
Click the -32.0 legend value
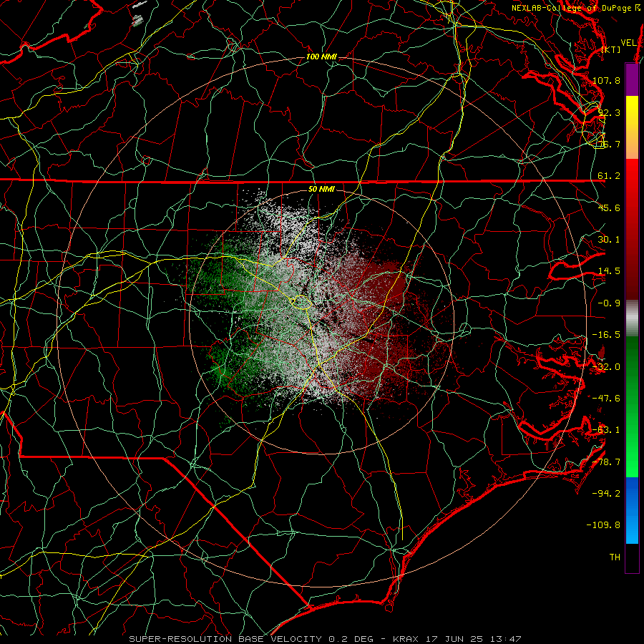click(606, 367)
